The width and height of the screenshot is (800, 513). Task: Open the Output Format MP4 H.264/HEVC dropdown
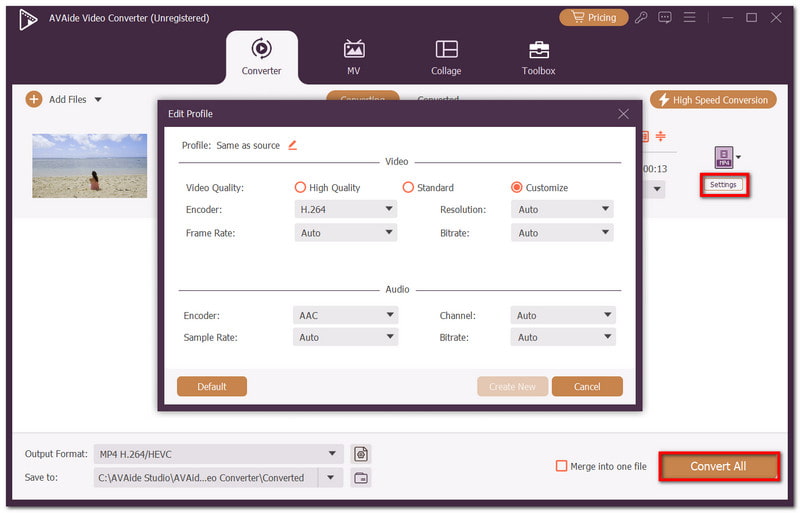point(218,454)
